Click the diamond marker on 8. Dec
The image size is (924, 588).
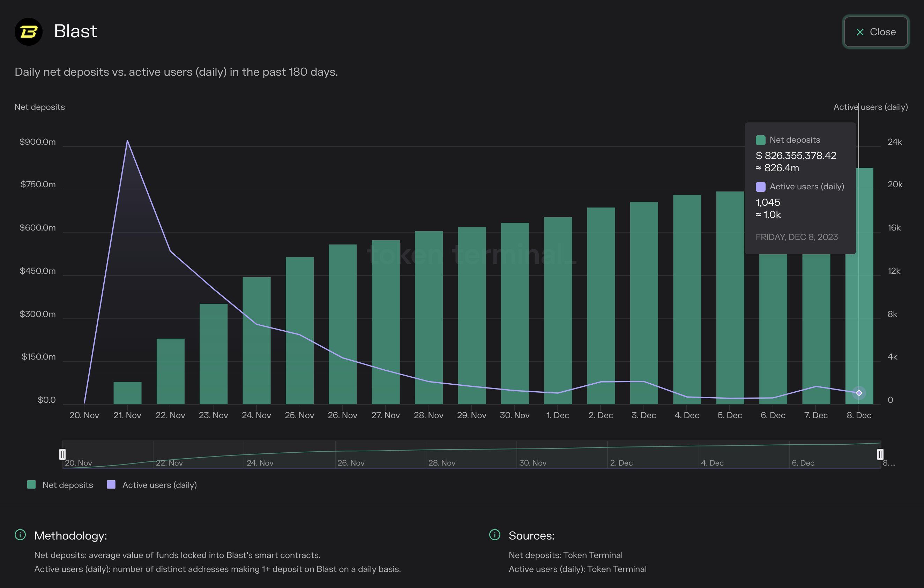coord(859,393)
